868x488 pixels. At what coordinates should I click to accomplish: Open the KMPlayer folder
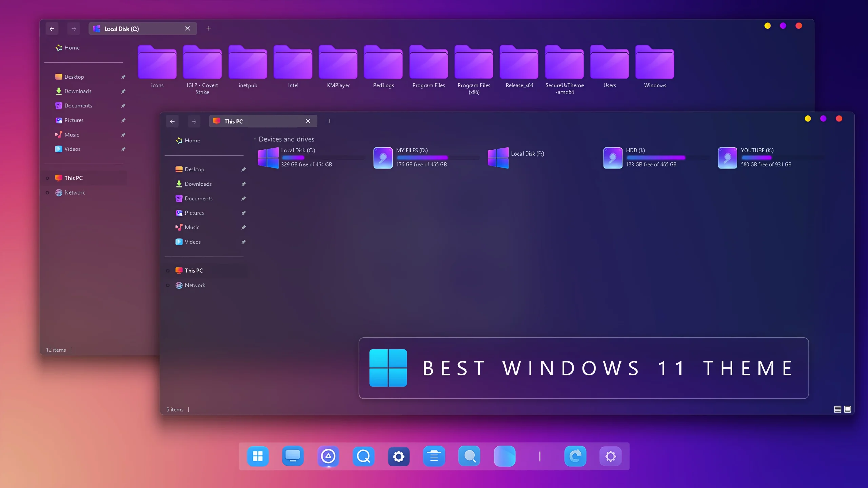338,67
